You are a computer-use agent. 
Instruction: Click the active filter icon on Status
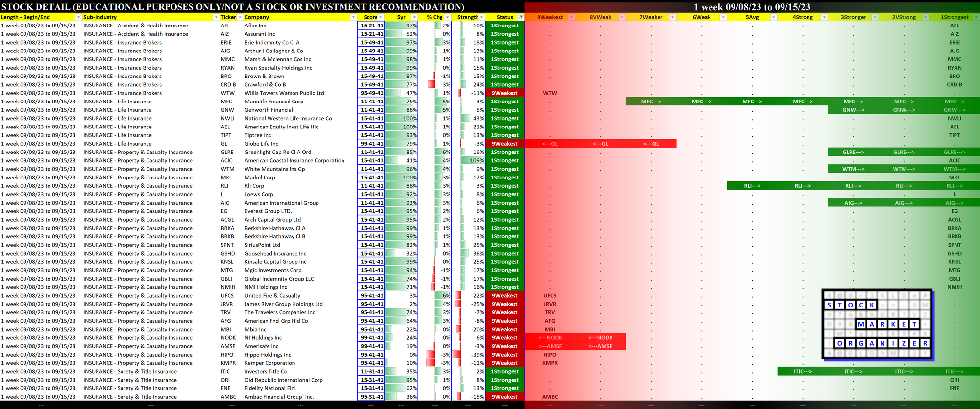(x=521, y=17)
